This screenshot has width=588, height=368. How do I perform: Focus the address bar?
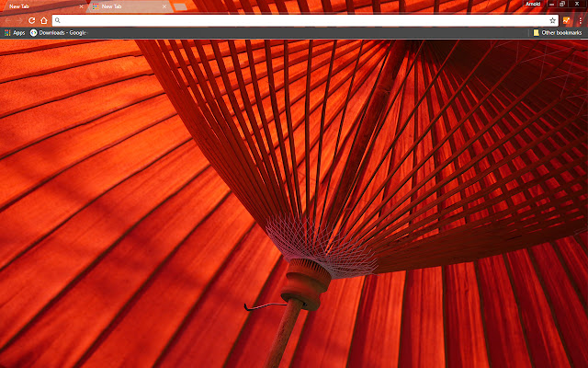click(x=305, y=20)
